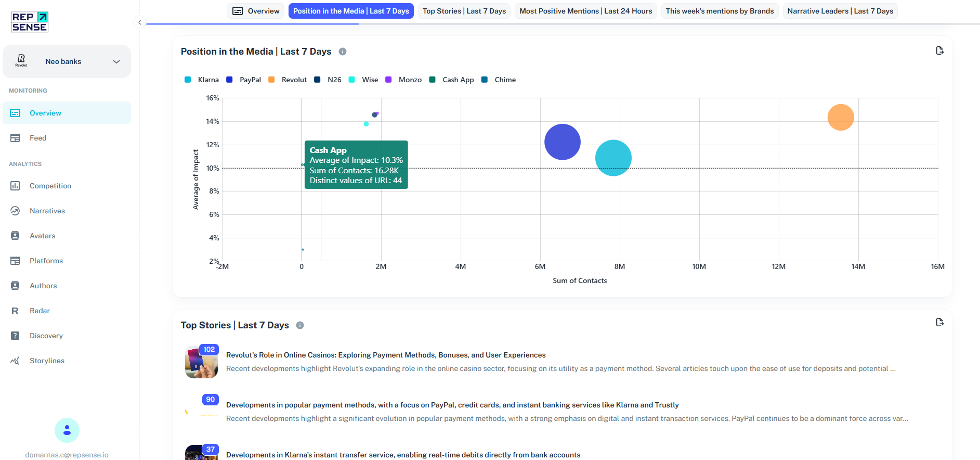
Task: Open the Discovery question-mark icon
Action: click(15, 336)
